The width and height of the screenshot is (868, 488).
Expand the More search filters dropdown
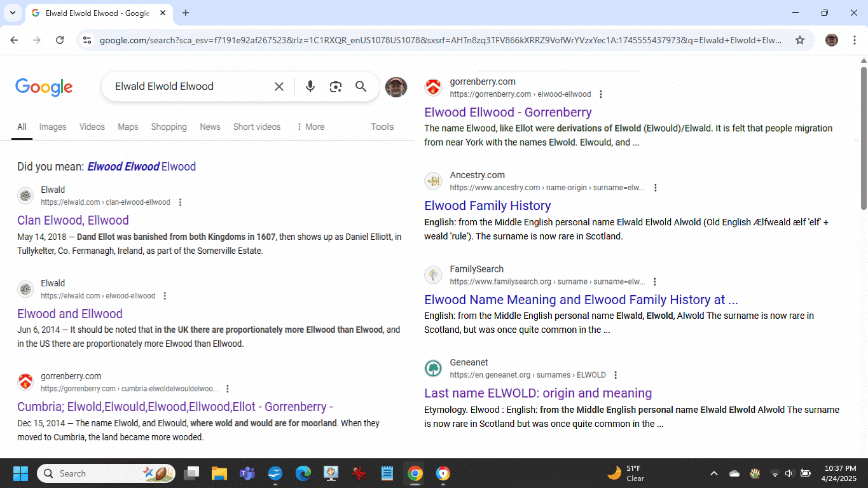point(310,127)
